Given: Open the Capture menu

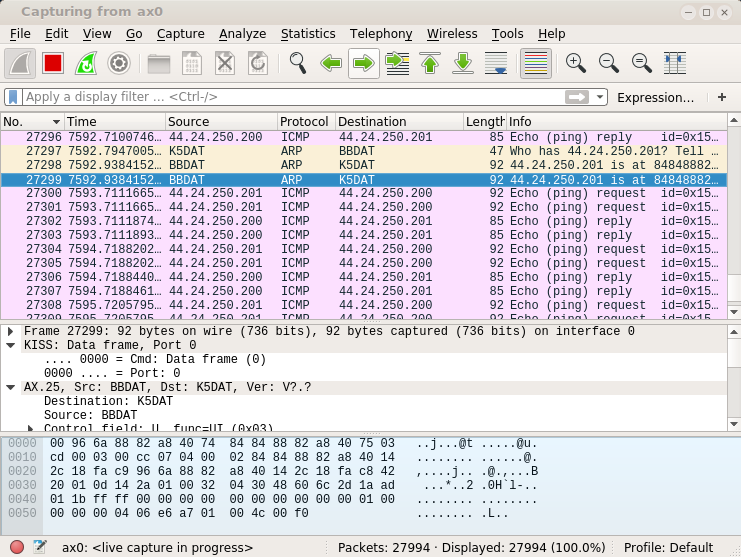Looking at the screenshot, I should pyautogui.click(x=181, y=34).
